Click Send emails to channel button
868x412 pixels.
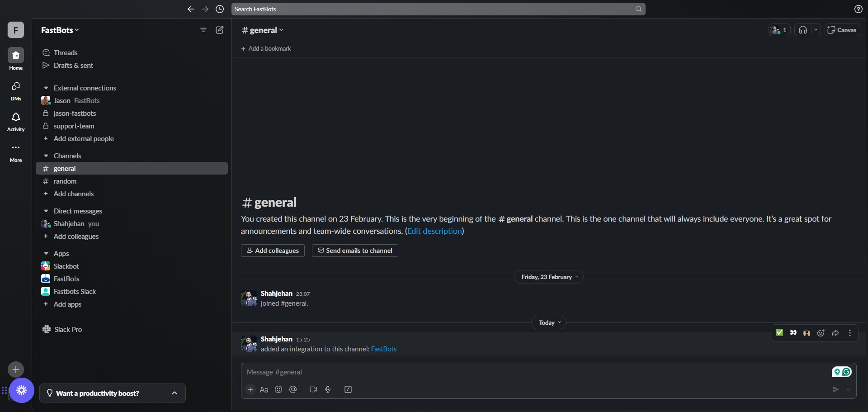355,251
